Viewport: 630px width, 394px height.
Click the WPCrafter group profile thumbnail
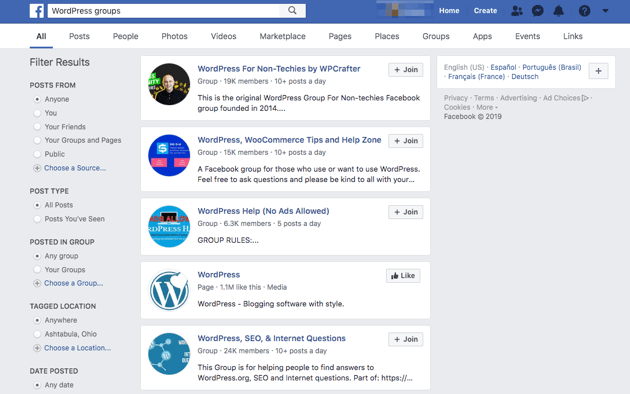tap(169, 84)
